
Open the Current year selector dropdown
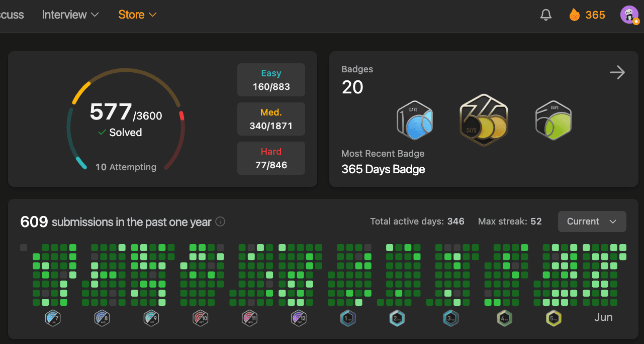[x=592, y=221]
